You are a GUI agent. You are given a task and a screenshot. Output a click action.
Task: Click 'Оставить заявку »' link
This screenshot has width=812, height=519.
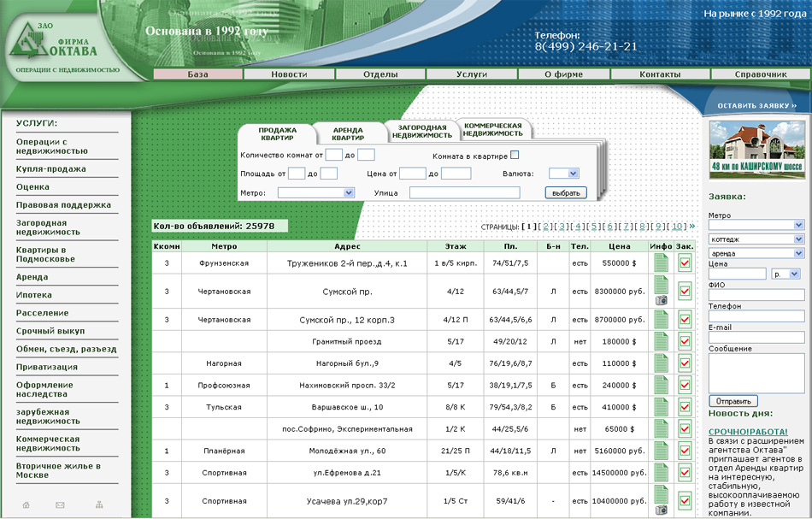tap(756, 106)
